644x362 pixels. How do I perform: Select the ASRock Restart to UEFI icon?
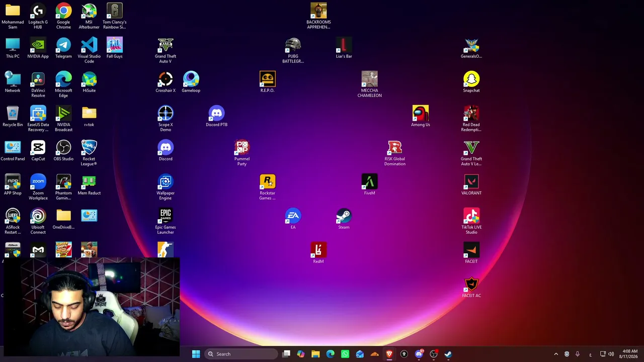(x=13, y=221)
